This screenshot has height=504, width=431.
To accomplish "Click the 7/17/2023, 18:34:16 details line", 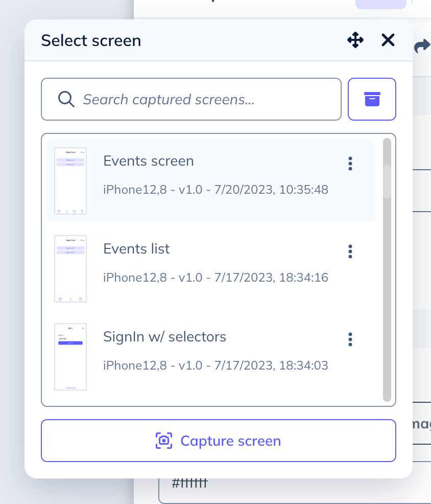I will (215, 278).
